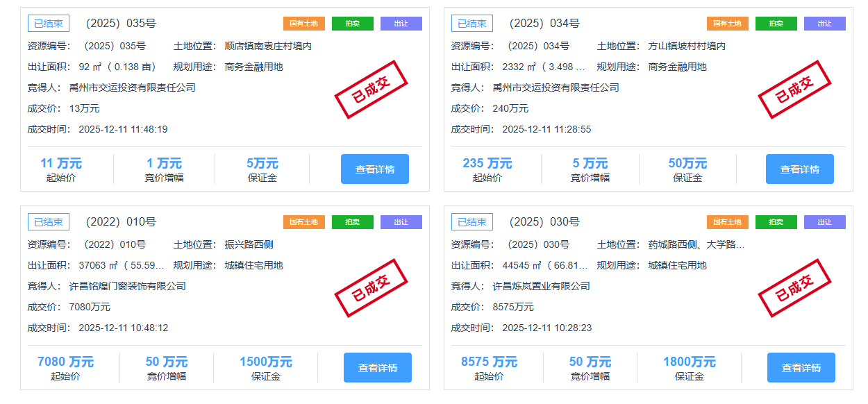Image resolution: width=868 pixels, height=404 pixels.
Task: Open details for listing (2025) 035号
Action: click(374, 169)
